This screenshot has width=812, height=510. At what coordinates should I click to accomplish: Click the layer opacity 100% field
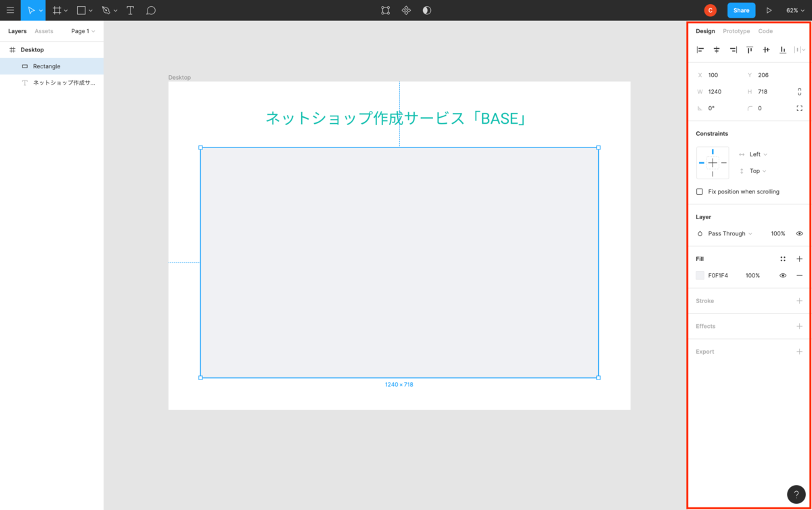(778, 233)
